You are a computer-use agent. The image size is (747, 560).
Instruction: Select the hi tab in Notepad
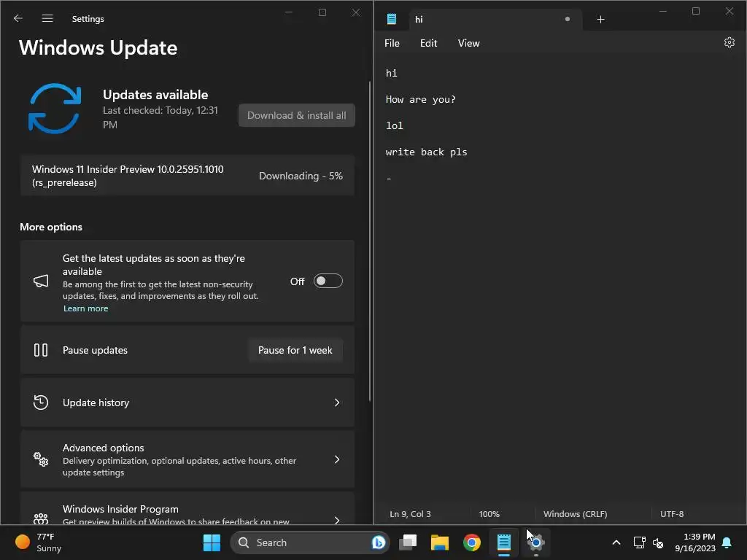point(495,20)
